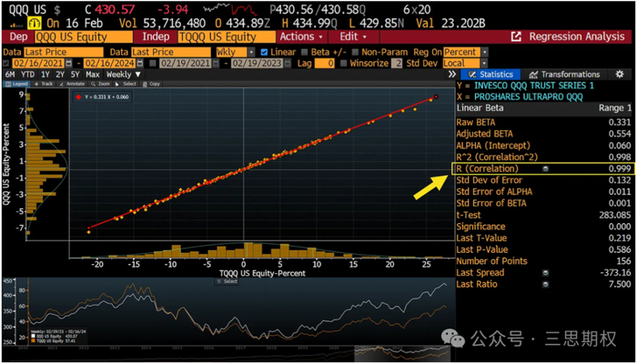Click the Lag value field
The height and width of the screenshot is (364, 637).
(x=325, y=64)
